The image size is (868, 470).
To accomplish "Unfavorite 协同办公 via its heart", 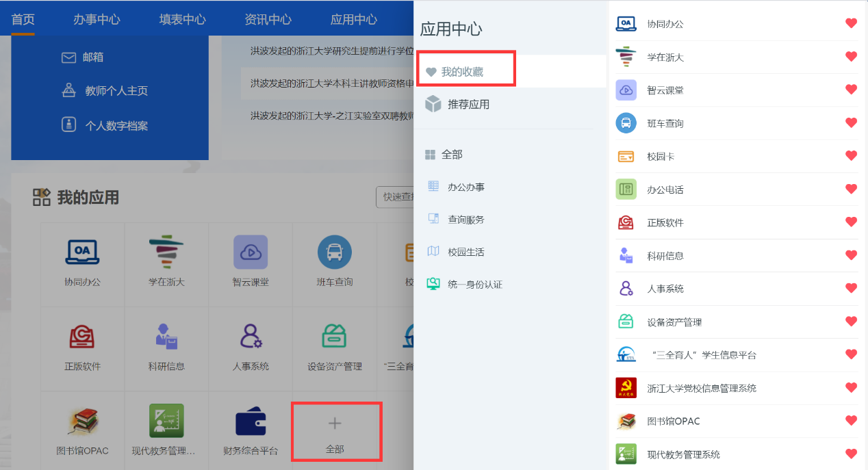I will (x=851, y=23).
